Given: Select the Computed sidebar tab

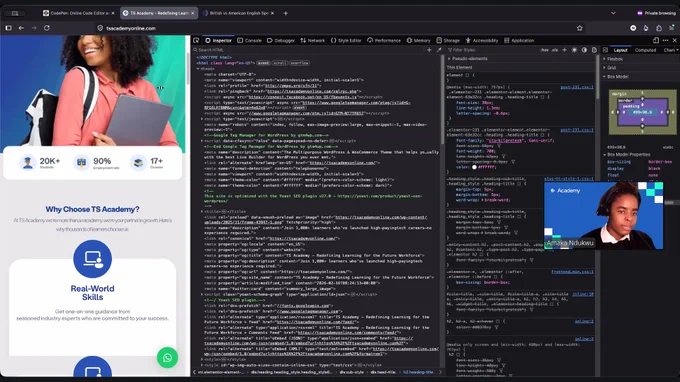Looking at the screenshot, I should [x=645, y=50].
